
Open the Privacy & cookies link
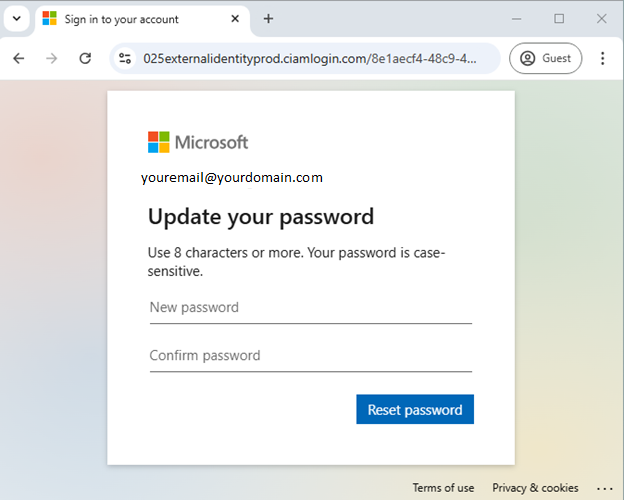tap(535, 488)
